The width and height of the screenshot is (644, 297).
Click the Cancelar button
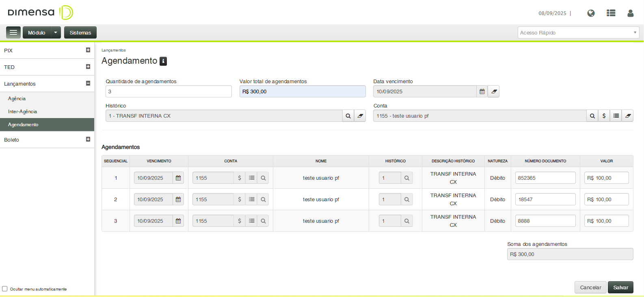tap(590, 287)
